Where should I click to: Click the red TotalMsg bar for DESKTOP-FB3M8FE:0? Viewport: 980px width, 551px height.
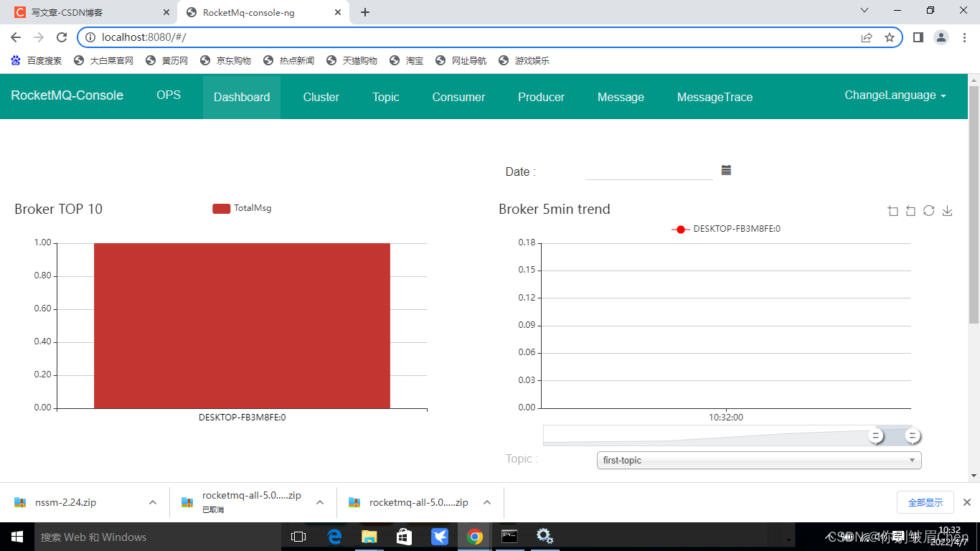coord(242,326)
